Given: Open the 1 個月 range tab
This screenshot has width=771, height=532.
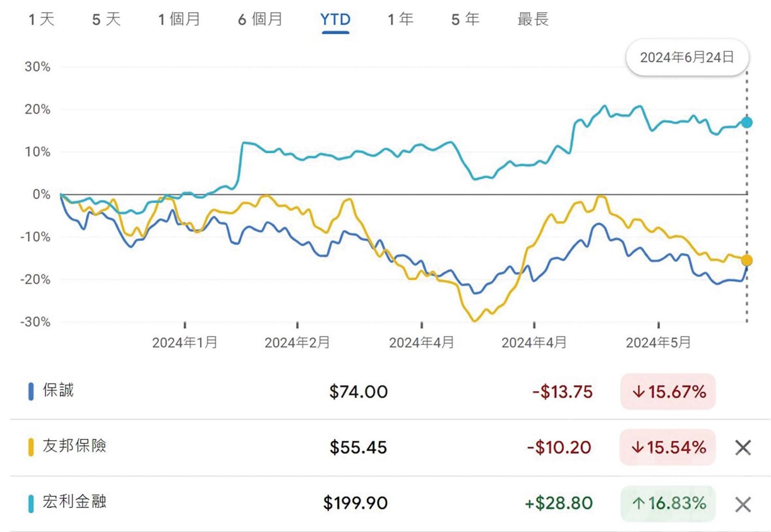Looking at the screenshot, I should [x=179, y=19].
